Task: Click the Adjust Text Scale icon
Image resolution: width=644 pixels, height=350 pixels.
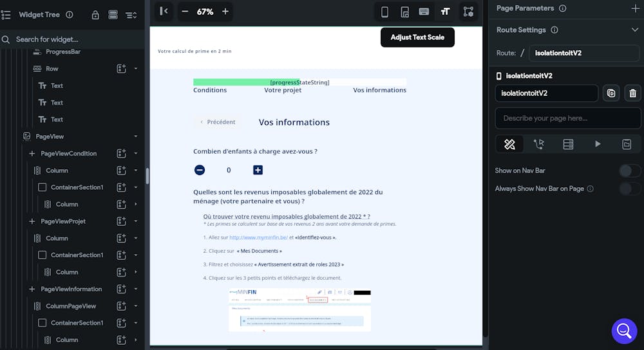Action: [445, 12]
